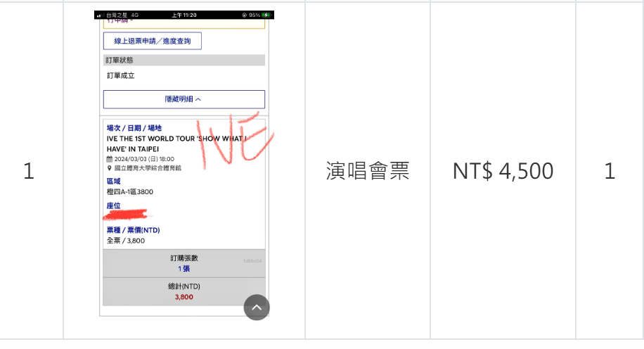Select the NT$ 4,500 price cell
The width and height of the screenshot is (644, 349).
(503, 170)
